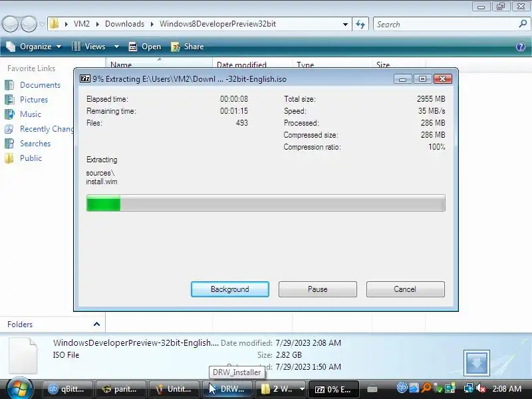Viewport: 532px width, 399px height.
Task: Open Pictures favorite link
Action: click(x=34, y=99)
